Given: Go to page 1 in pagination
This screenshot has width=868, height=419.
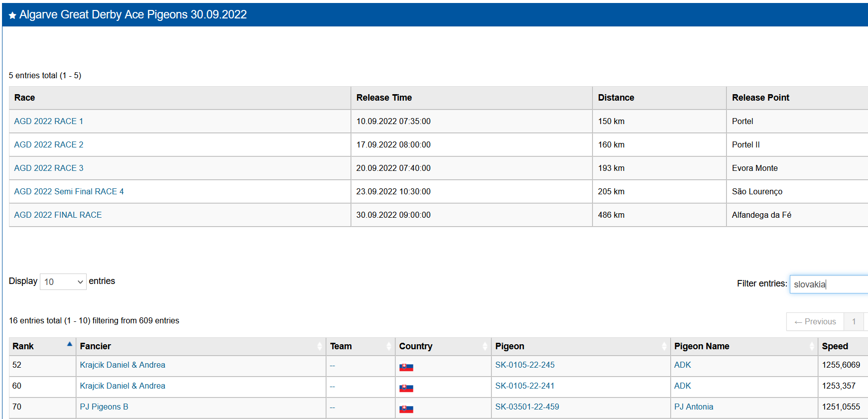Looking at the screenshot, I should point(854,321).
